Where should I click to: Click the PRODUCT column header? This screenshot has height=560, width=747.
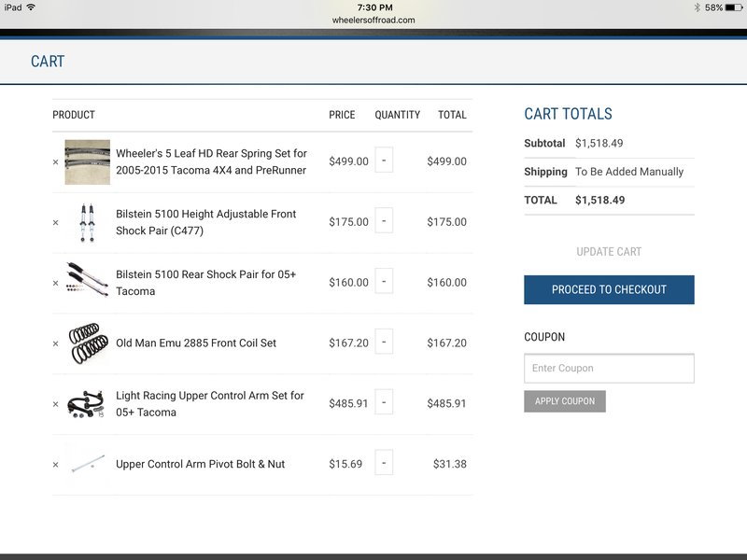(74, 115)
